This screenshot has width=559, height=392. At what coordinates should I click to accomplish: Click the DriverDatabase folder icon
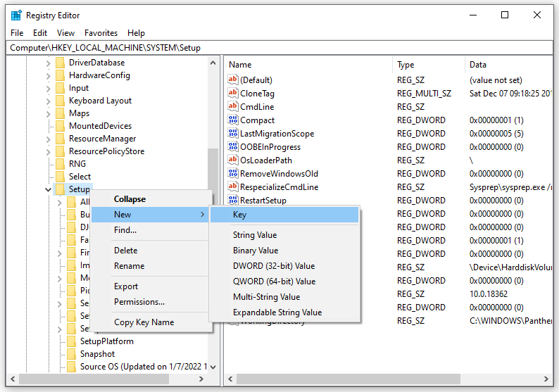(x=61, y=63)
